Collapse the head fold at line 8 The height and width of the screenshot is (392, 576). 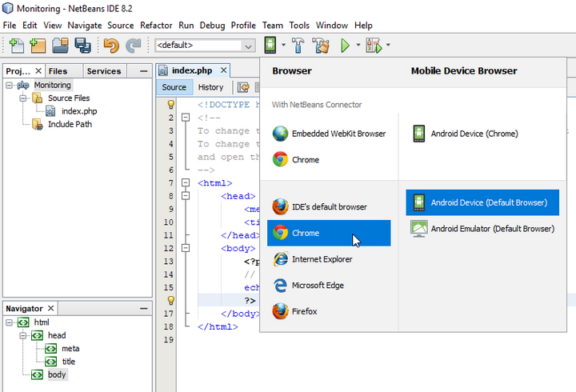pyautogui.click(x=186, y=195)
